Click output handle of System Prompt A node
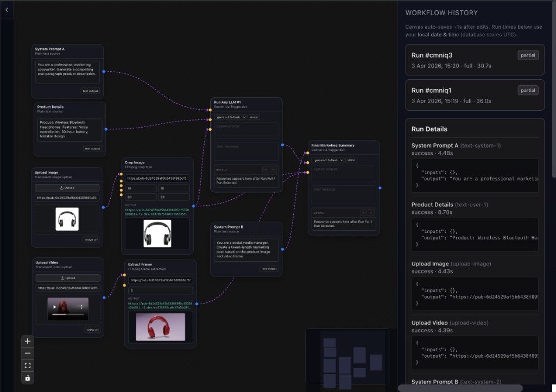 point(104,71)
